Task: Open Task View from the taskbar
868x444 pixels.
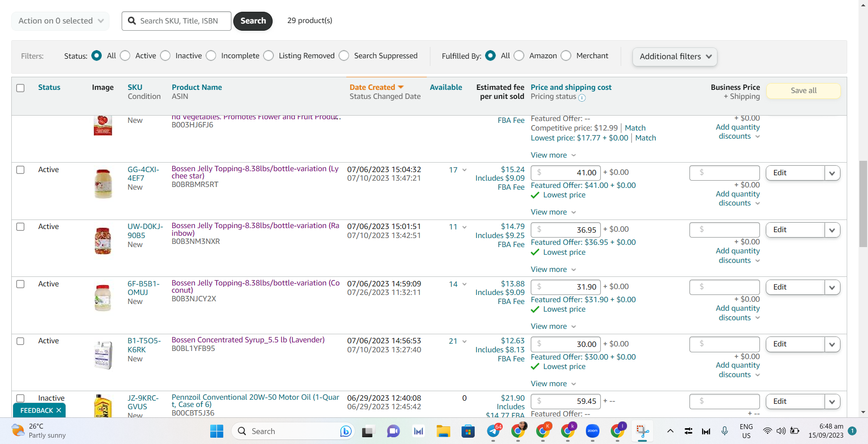Action: point(368,431)
